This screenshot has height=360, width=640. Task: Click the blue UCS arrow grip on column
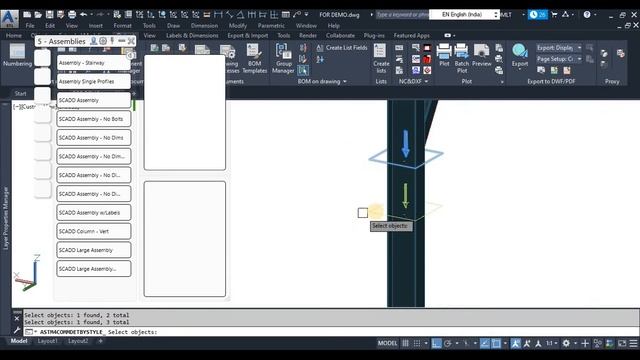coord(405,144)
